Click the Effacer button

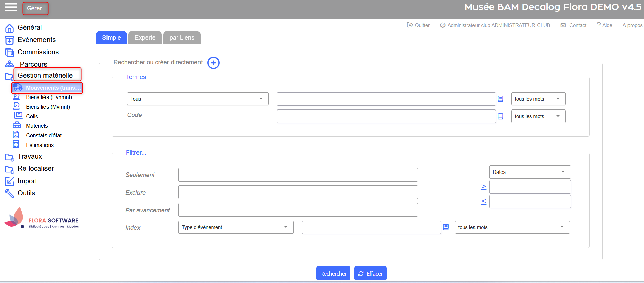click(370, 274)
